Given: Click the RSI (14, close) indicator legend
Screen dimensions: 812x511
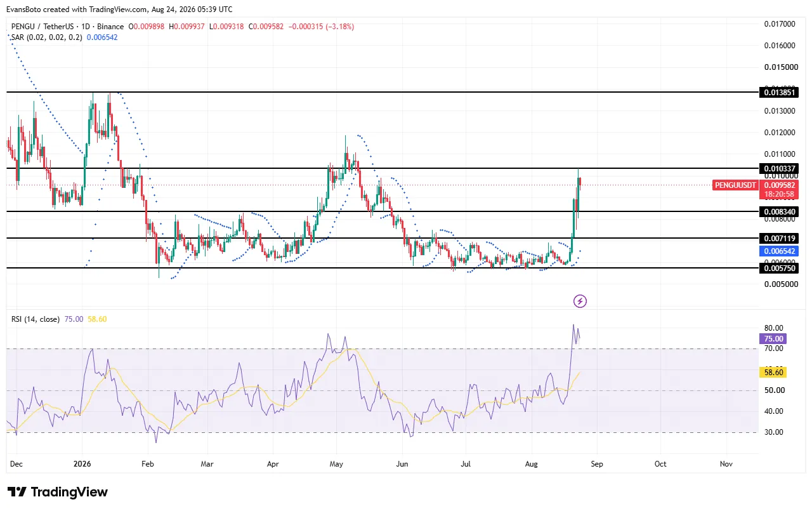Looking at the screenshot, I should (x=36, y=319).
